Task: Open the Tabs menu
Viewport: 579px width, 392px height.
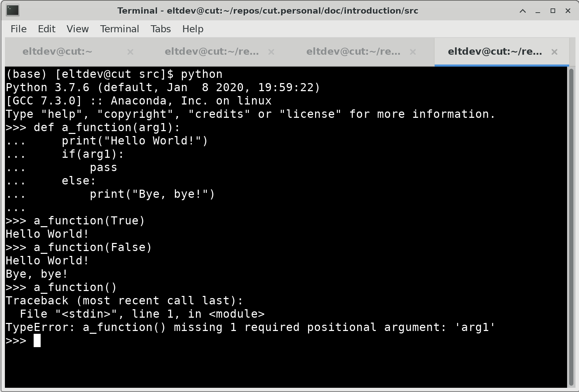Action: click(x=160, y=29)
